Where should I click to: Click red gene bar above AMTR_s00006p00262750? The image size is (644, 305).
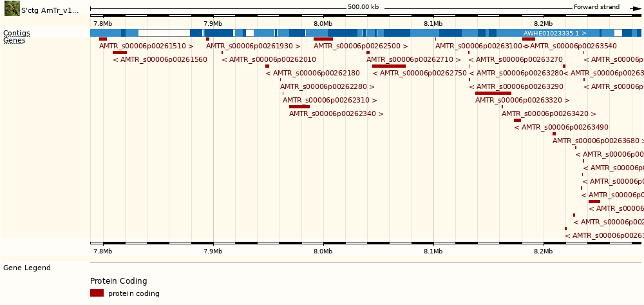pos(389,66)
